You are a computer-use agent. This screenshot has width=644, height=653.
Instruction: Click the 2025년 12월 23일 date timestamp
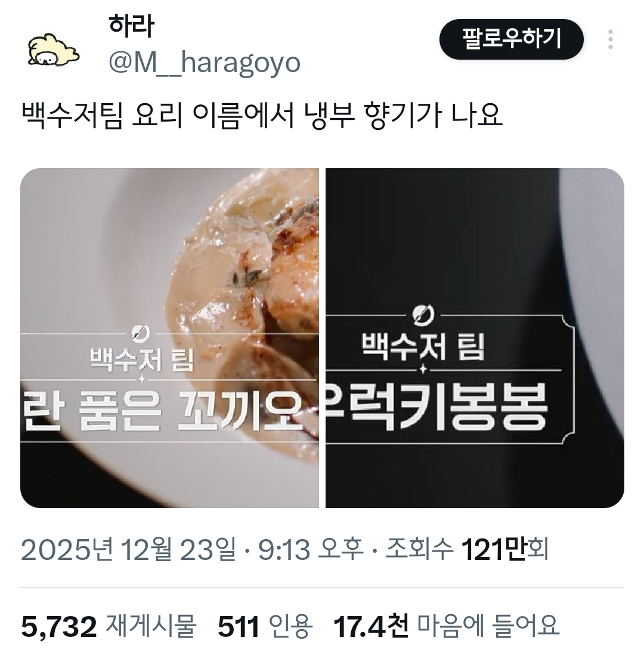tap(128, 549)
